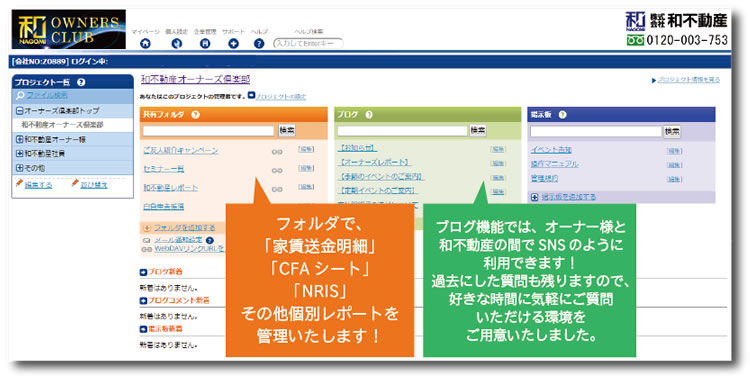Open ヘルプ via the question-mark icon in the top bar
750x380 pixels.
click(x=259, y=44)
